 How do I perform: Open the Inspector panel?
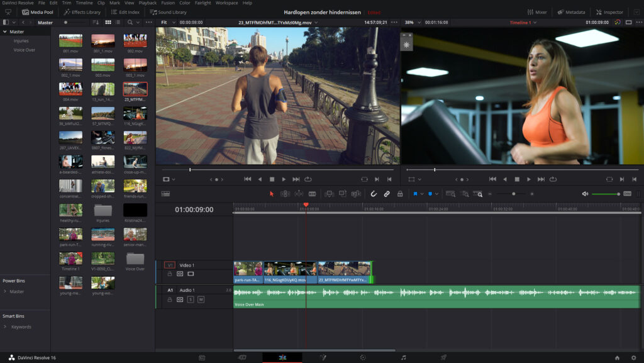click(x=609, y=13)
